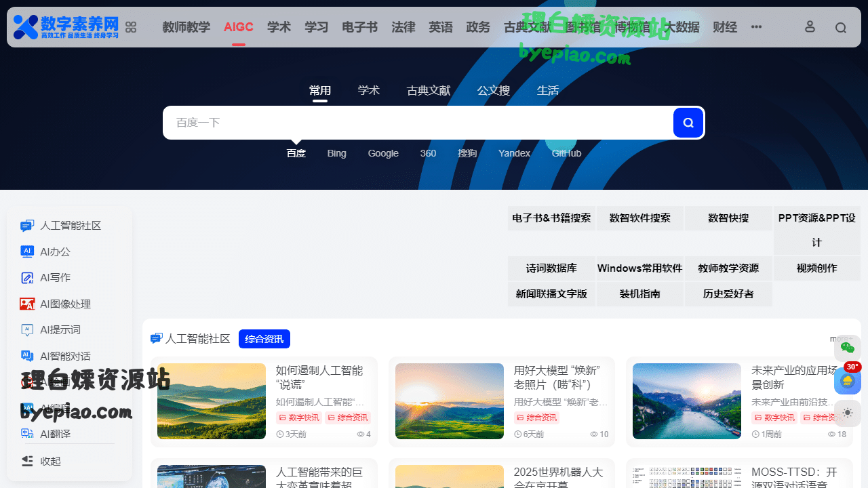Open the 法律 nav menu
The width and height of the screenshot is (868, 488).
pos(403,27)
